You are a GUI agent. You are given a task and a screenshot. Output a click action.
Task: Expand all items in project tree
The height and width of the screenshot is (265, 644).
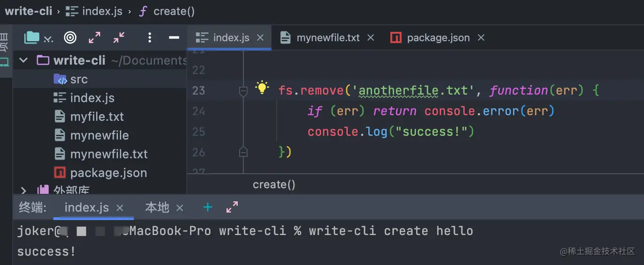[95, 37]
